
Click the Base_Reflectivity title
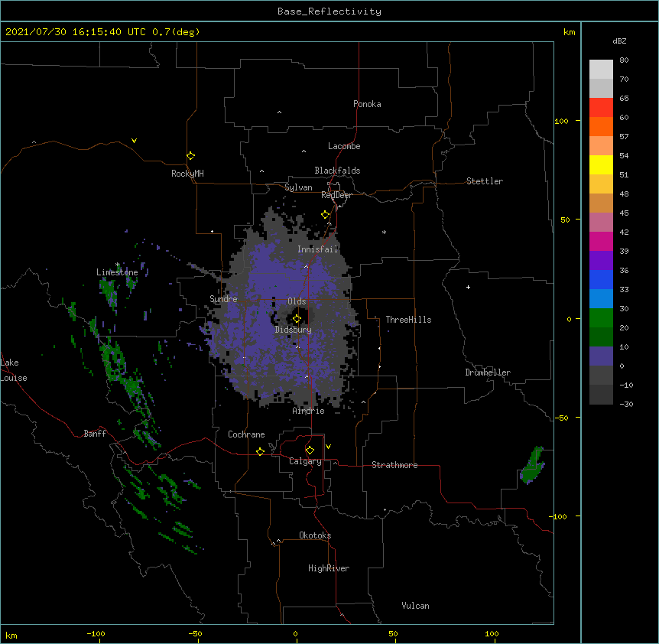point(329,11)
